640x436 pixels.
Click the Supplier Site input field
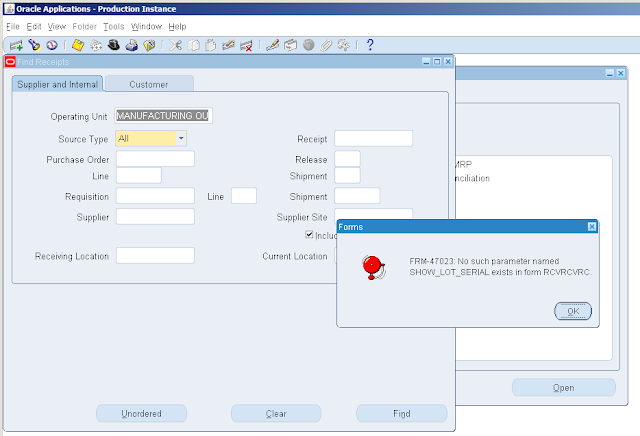pos(373,214)
